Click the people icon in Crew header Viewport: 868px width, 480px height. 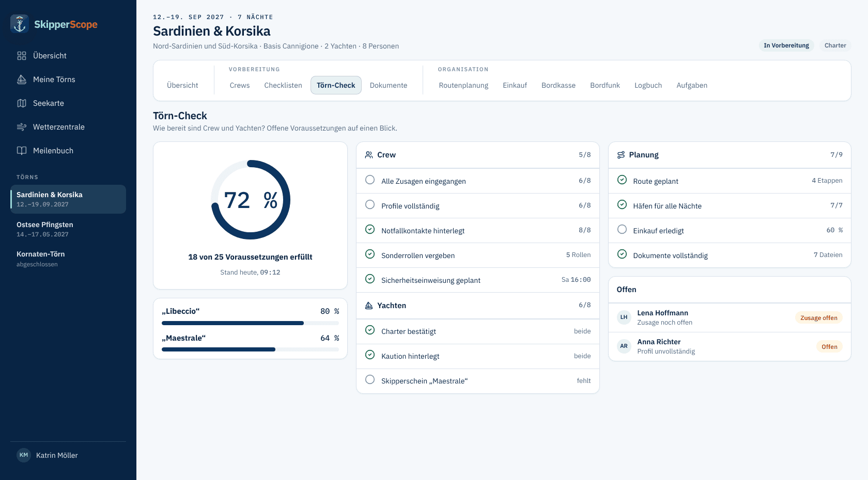(x=369, y=155)
